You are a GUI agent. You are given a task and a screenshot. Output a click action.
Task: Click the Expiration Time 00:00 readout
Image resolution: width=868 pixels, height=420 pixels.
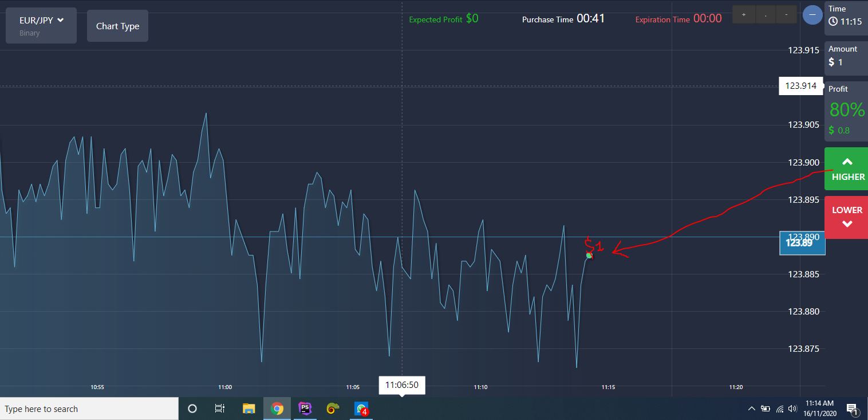678,19
